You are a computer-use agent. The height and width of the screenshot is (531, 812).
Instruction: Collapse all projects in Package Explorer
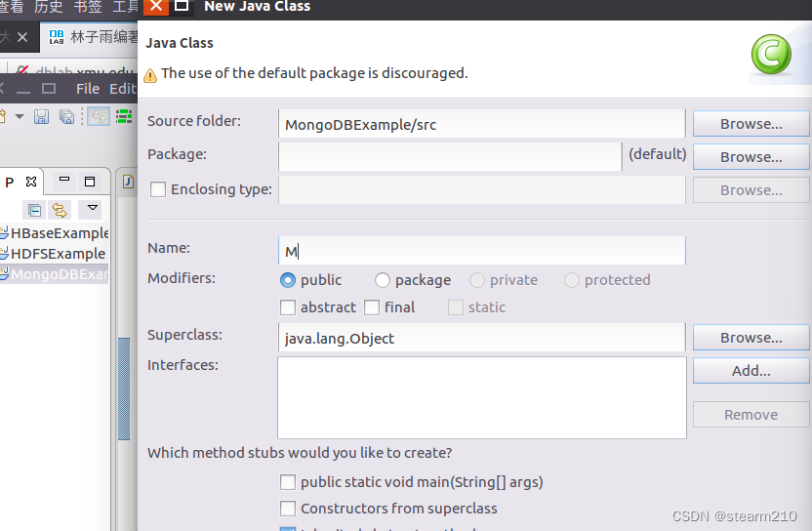(35, 210)
